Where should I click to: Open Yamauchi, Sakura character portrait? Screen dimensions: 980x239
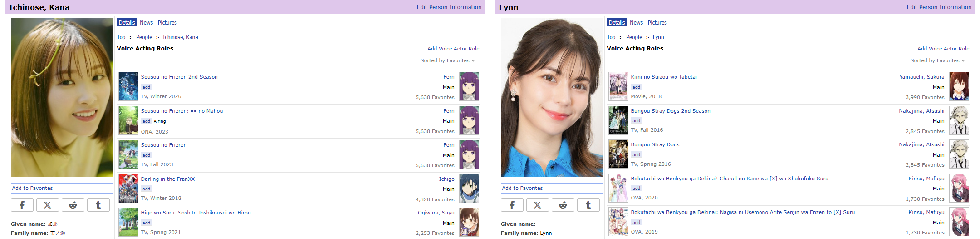pos(959,86)
